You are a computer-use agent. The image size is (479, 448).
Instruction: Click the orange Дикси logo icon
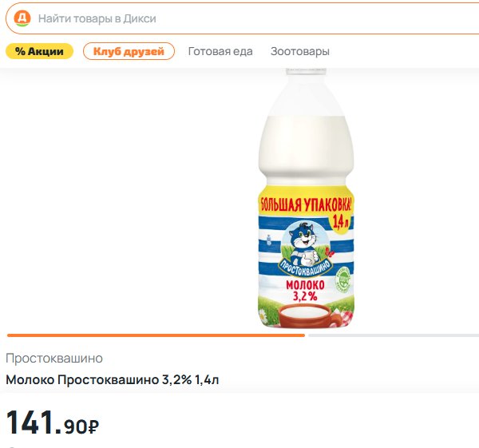[x=22, y=18]
